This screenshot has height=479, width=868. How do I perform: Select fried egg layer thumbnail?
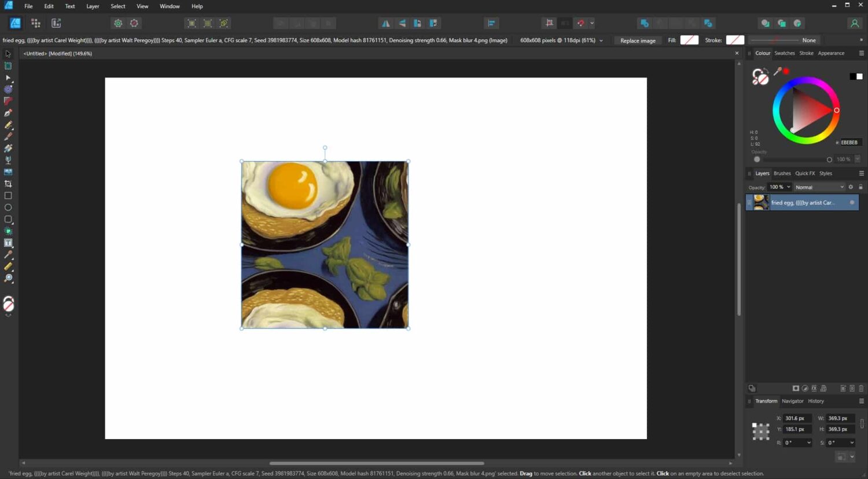point(761,202)
